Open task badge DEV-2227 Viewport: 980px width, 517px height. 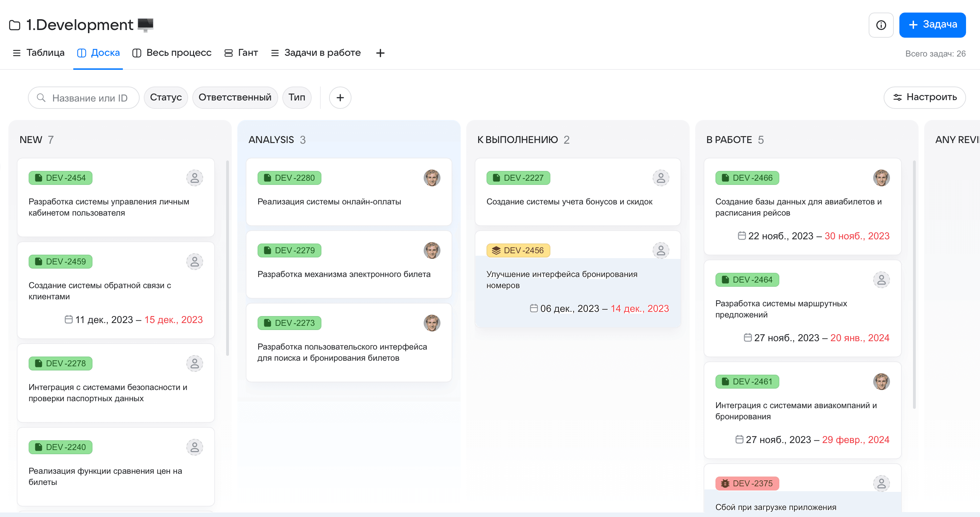click(x=519, y=178)
